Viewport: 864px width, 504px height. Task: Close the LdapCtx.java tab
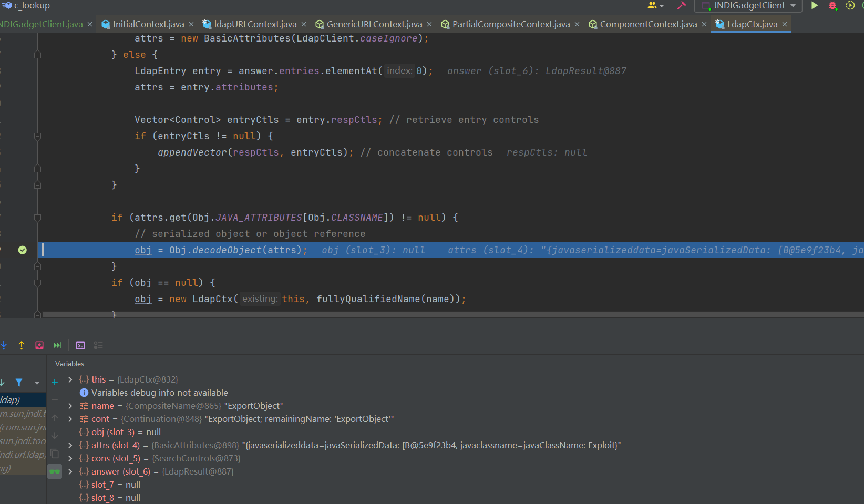point(785,24)
